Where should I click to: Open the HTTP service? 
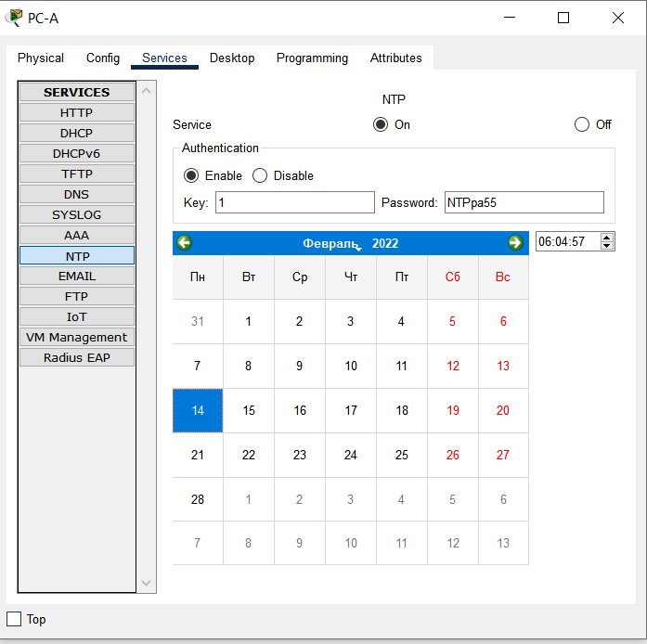pos(77,112)
